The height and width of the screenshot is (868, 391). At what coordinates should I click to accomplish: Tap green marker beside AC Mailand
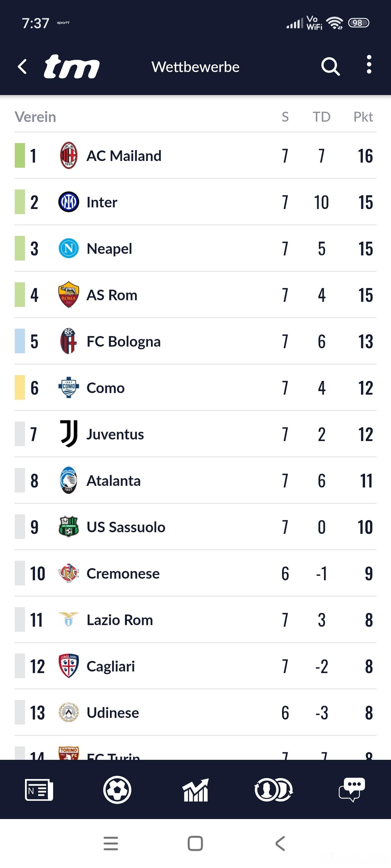click(x=20, y=155)
